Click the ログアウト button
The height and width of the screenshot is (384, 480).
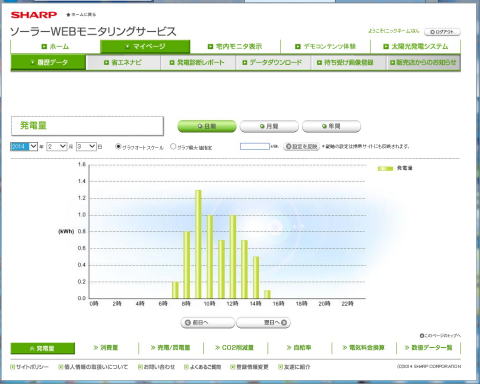point(442,32)
